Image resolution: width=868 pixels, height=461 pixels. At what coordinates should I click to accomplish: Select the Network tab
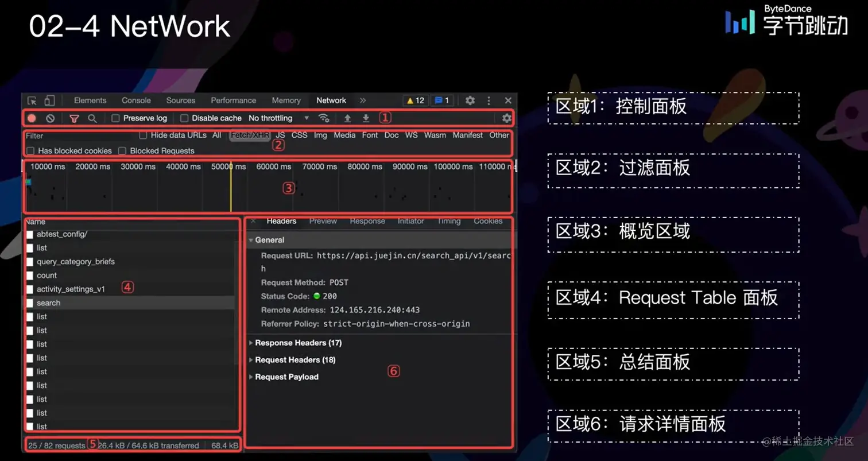tap(331, 100)
